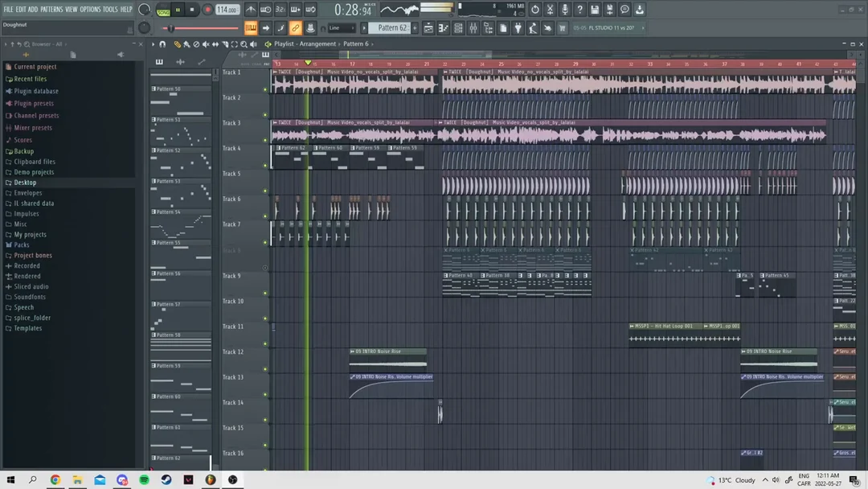Toggle the Playlist magnet snap button
The image size is (868, 489).
162,44
